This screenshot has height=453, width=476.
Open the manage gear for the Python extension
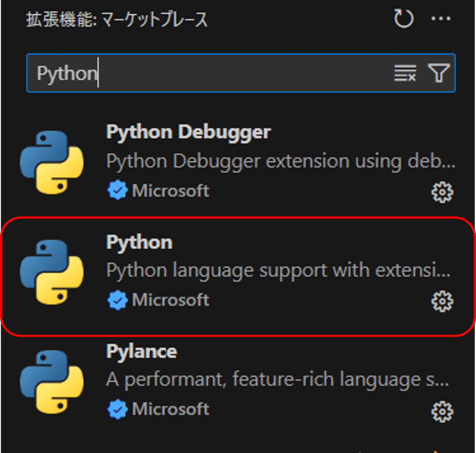click(442, 300)
